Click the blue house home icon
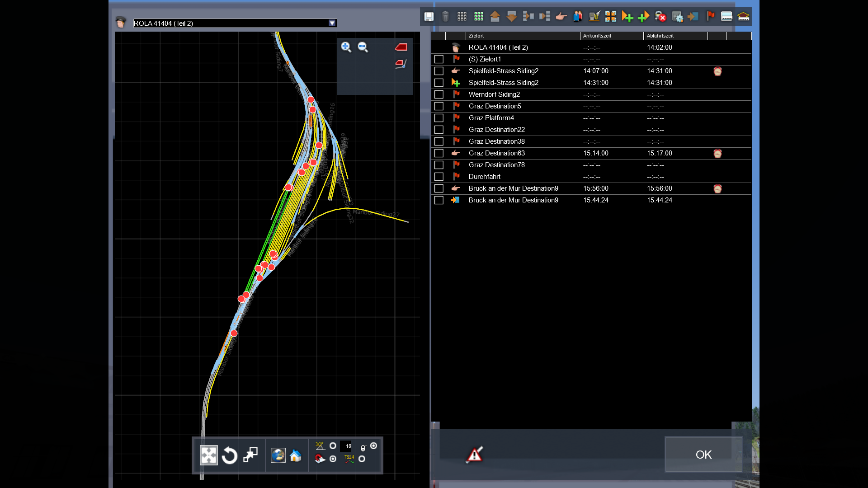The width and height of the screenshot is (868, 488). click(296, 455)
